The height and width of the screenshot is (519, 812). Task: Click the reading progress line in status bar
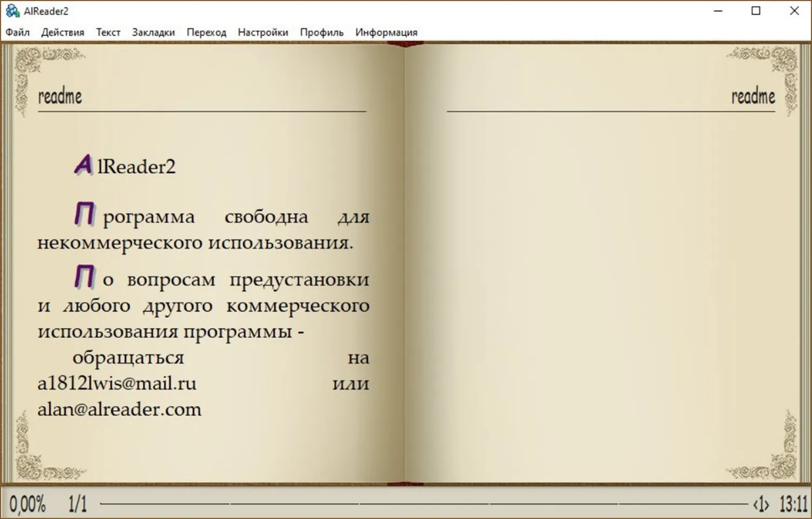pyautogui.click(x=424, y=504)
